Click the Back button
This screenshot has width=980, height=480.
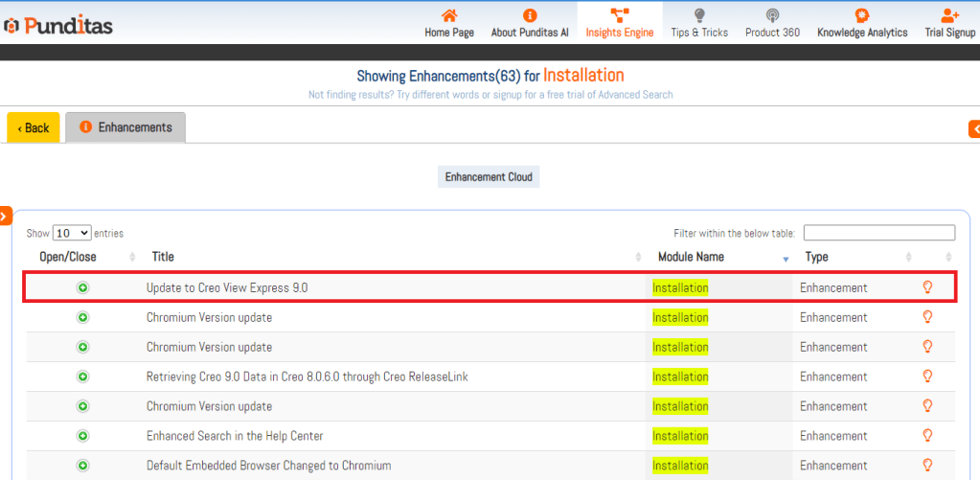tap(34, 127)
